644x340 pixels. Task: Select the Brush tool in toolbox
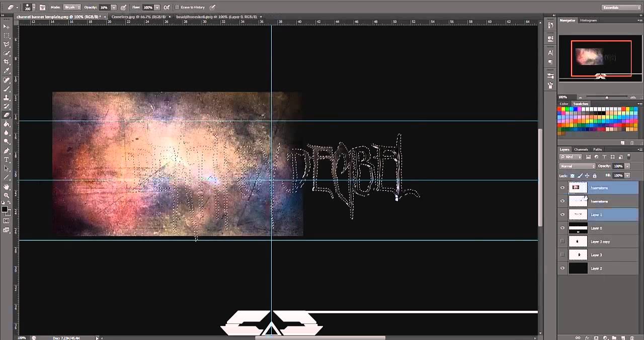tap(7, 89)
